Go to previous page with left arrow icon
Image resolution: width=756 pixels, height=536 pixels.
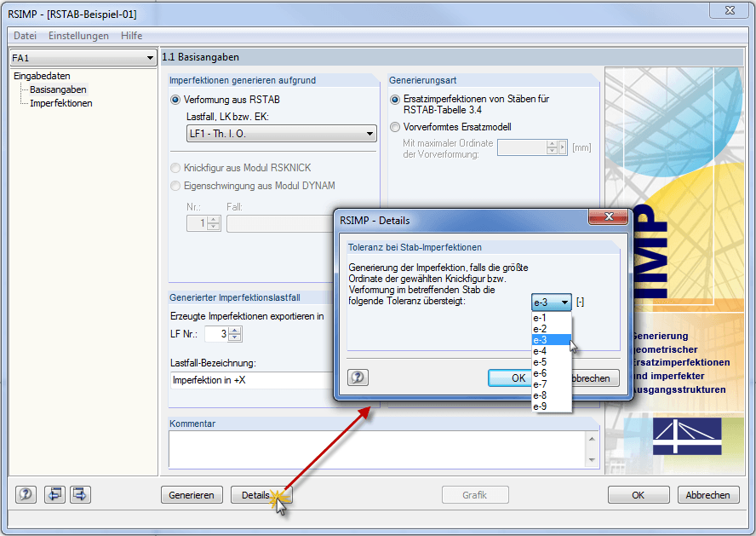pos(54,494)
